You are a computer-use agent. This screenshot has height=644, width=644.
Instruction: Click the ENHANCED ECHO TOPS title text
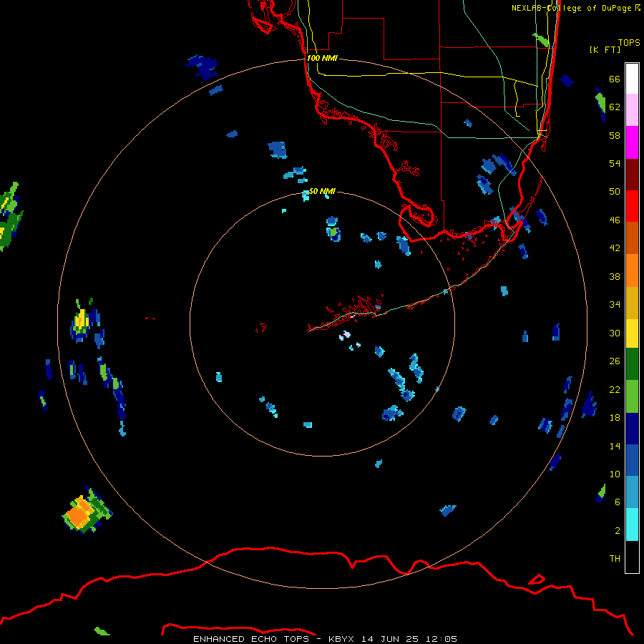(x=250, y=639)
